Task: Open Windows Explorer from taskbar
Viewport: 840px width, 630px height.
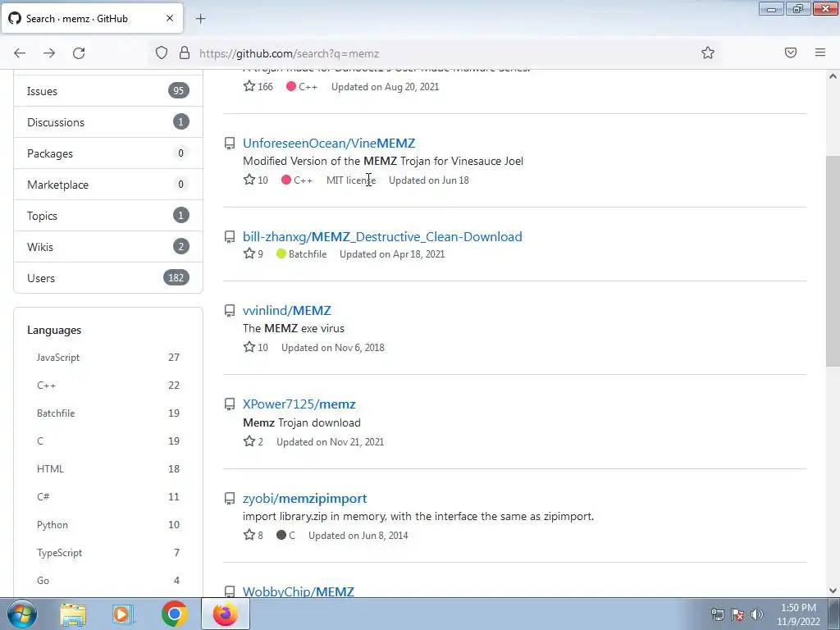Action: (73, 614)
